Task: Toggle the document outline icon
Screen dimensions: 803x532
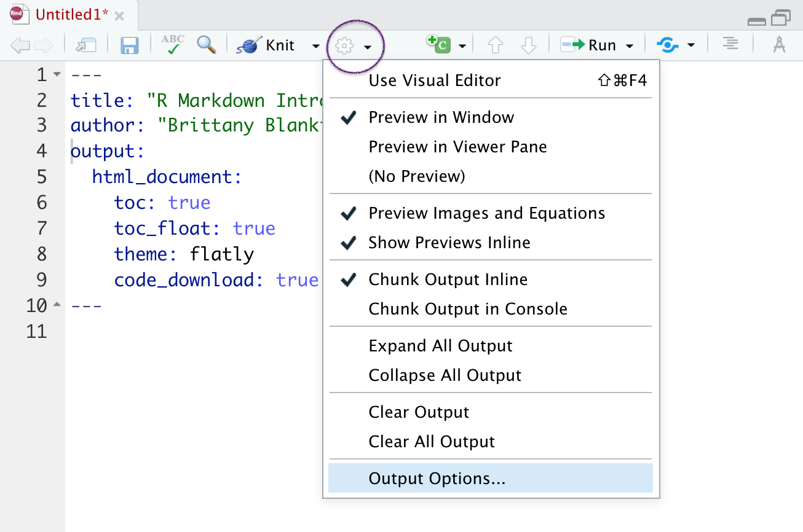Action: [730, 45]
